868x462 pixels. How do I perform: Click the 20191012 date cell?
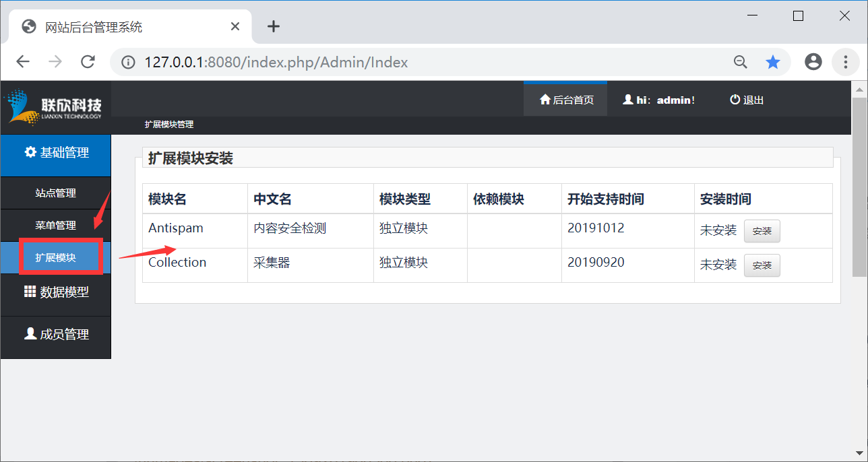tap(628, 231)
